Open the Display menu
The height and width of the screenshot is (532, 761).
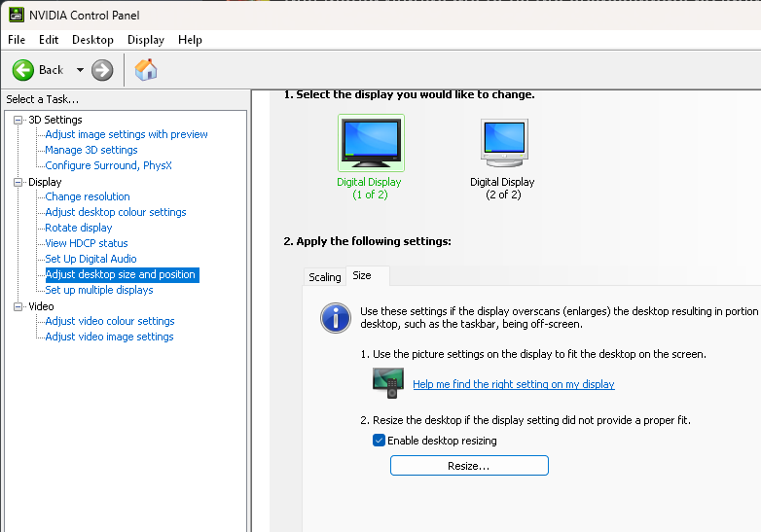pyautogui.click(x=146, y=40)
